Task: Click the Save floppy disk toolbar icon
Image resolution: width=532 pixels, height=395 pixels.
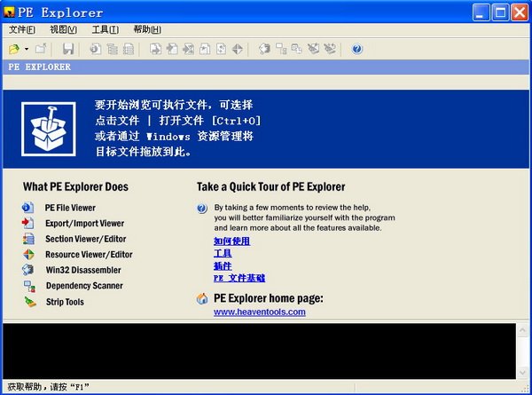Action: pos(68,49)
